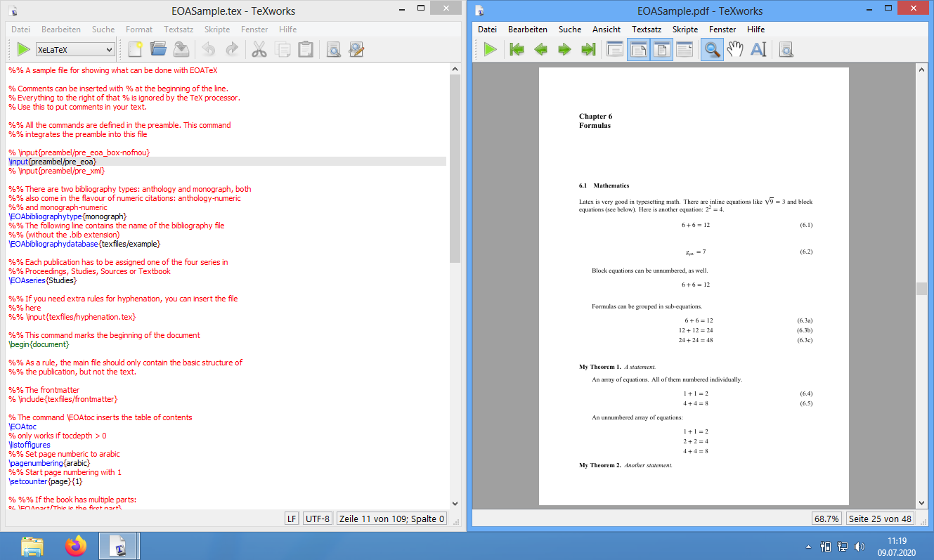This screenshot has height=560, width=934.
Task: Click the 68.7% zoom indicator in the PDF status bar
Action: click(x=826, y=519)
